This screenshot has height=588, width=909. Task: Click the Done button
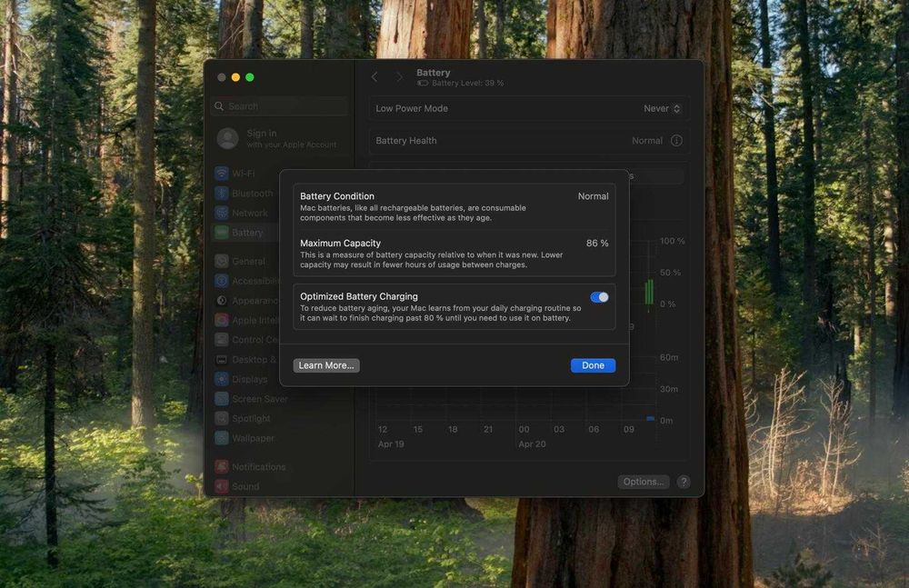593,365
